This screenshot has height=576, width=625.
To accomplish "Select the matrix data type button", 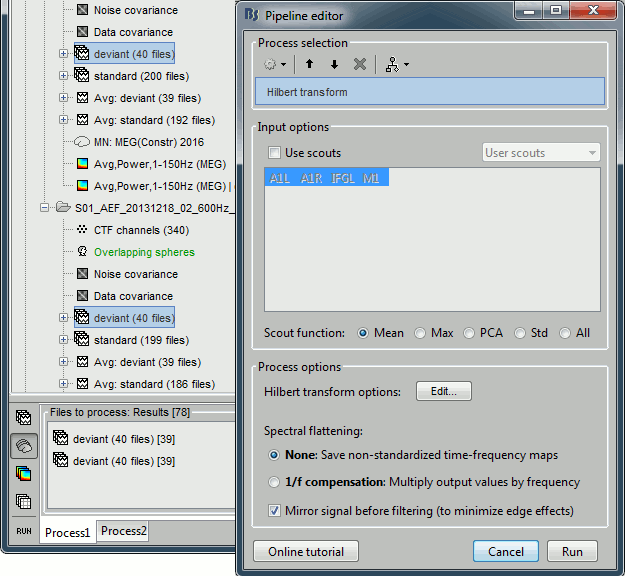I will click(23, 502).
